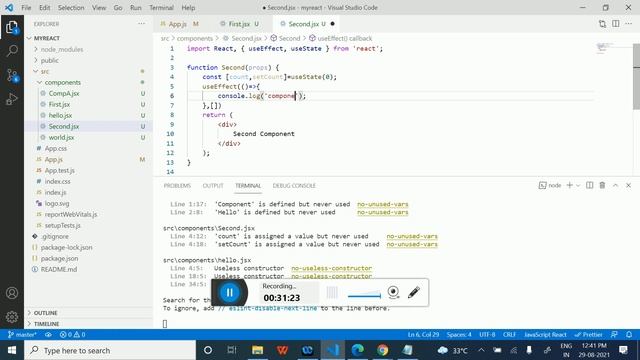Open the Source Control view
This screenshot has width=640, height=360.
click(12, 75)
